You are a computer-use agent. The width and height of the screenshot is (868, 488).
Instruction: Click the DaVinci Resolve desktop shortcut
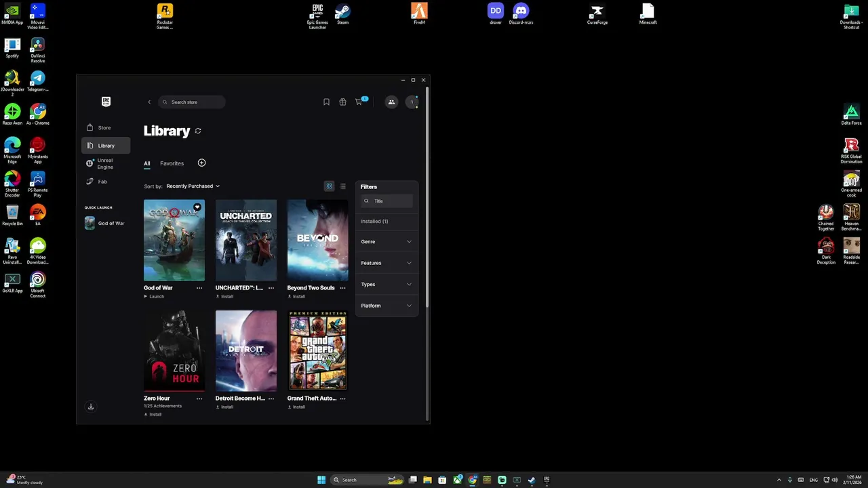tap(38, 50)
